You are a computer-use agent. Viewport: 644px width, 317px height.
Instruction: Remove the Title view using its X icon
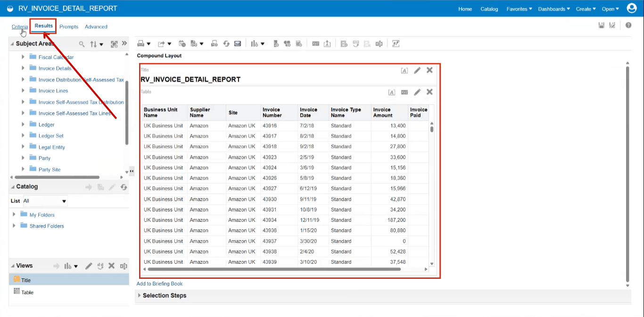429,70
